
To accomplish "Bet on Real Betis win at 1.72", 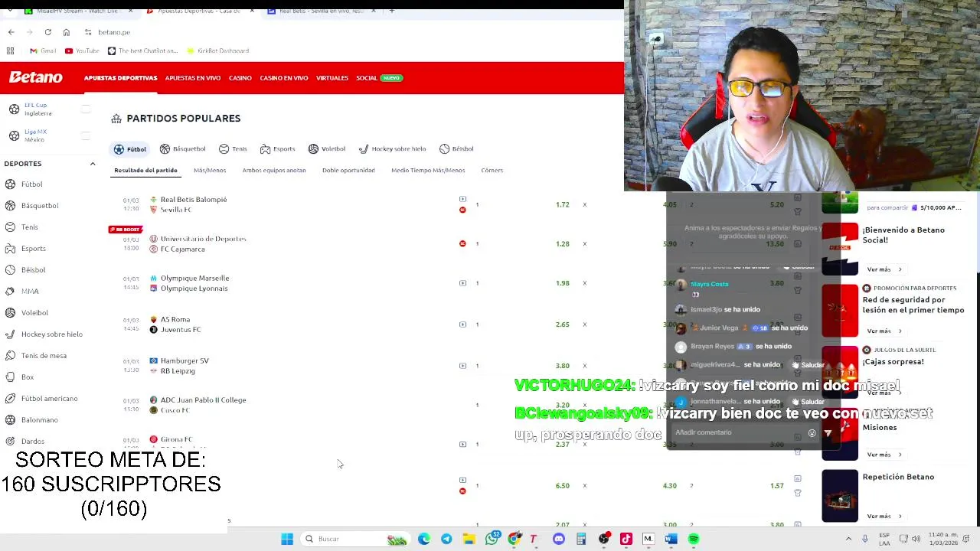I will [x=563, y=205].
